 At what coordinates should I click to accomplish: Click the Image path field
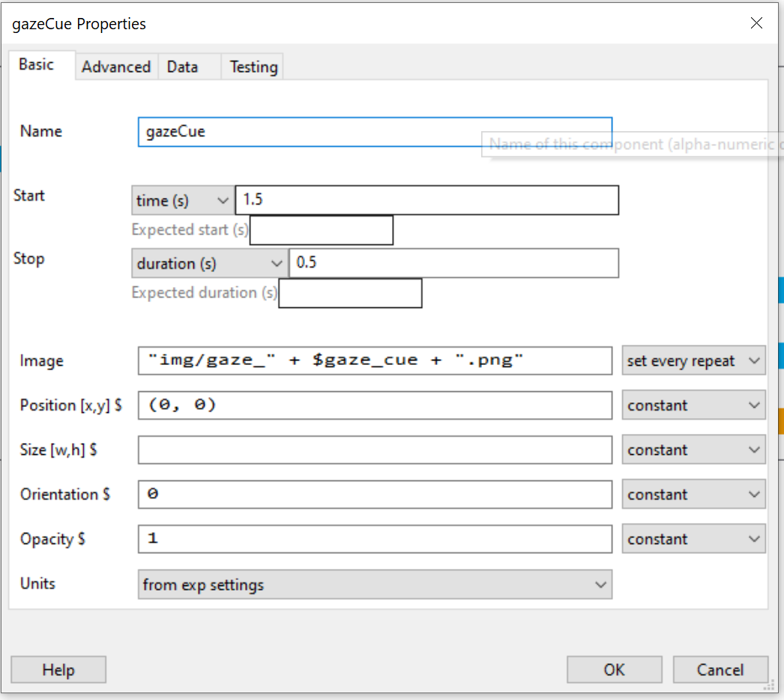(375, 360)
